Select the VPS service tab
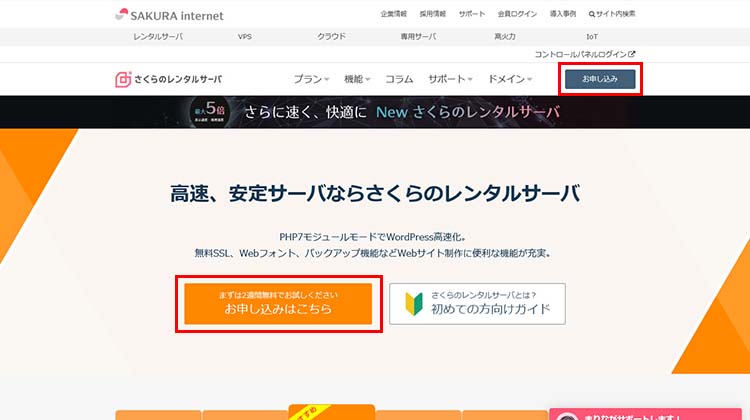Screen dimensions: 750x420 [x=245, y=36]
